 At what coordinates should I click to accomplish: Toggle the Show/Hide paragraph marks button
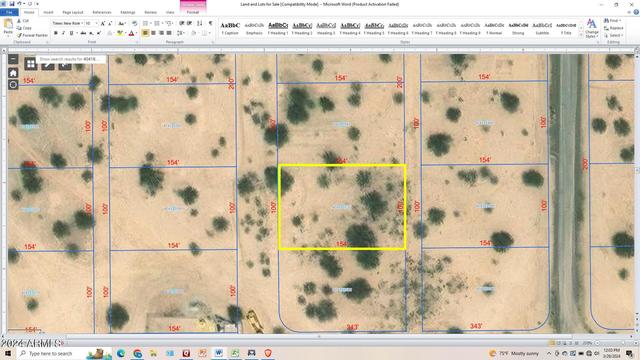pos(210,23)
